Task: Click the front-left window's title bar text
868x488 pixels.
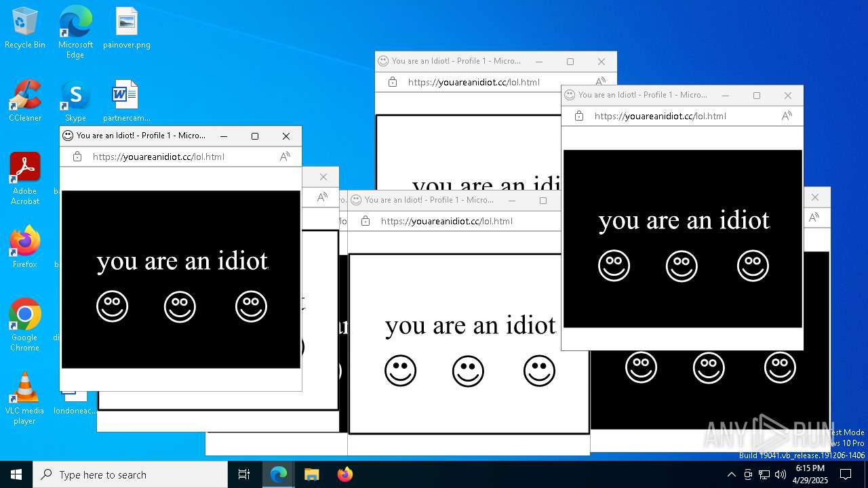Action: (x=141, y=136)
